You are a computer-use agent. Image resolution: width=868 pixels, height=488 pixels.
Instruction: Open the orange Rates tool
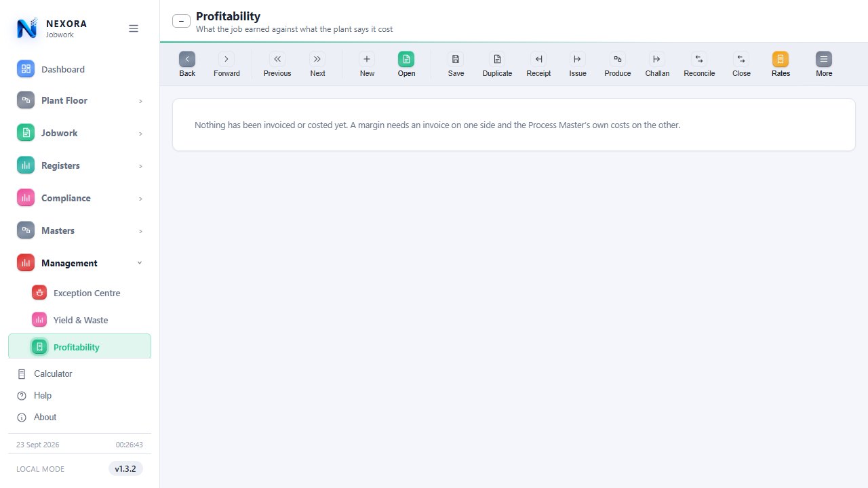781,64
